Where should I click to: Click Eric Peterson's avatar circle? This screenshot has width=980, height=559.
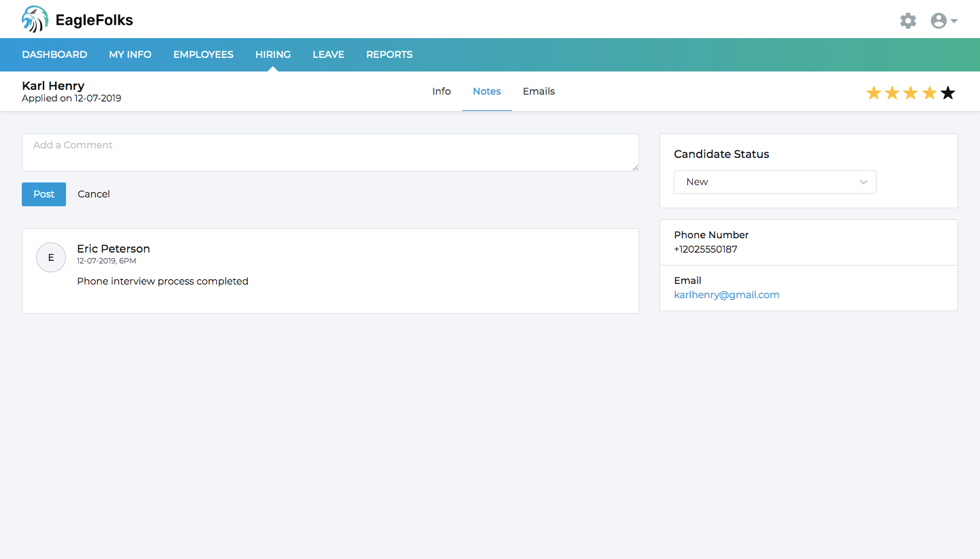pyautogui.click(x=51, y=257)
